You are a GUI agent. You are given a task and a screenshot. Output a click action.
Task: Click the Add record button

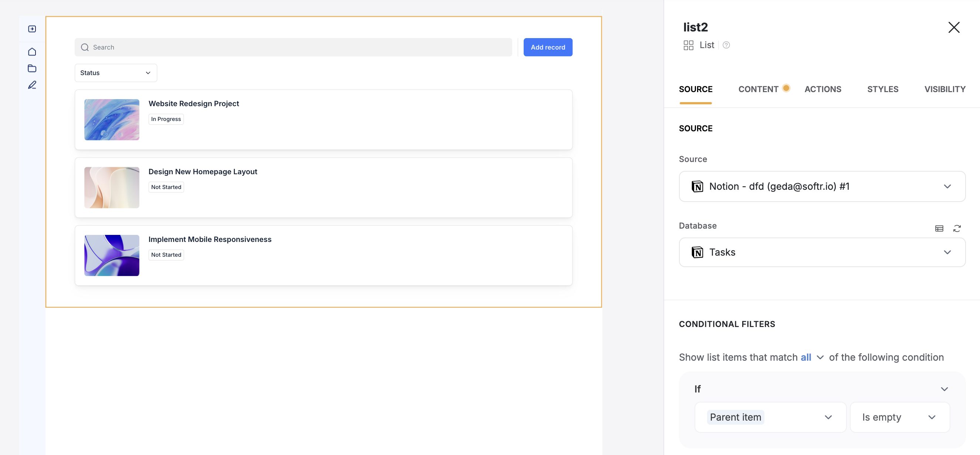point(547,47)
